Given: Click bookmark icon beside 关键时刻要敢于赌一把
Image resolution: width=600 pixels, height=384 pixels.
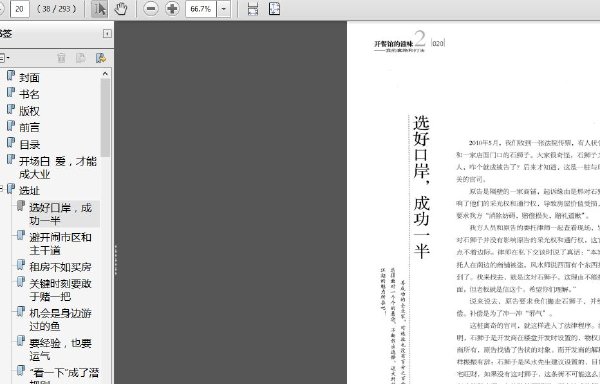Looking at the screenshot, I should pyautogui.click(x=21, y=281).
